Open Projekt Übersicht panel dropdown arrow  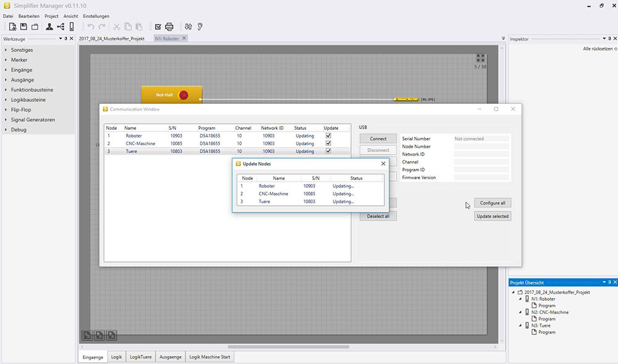(604, 282)
